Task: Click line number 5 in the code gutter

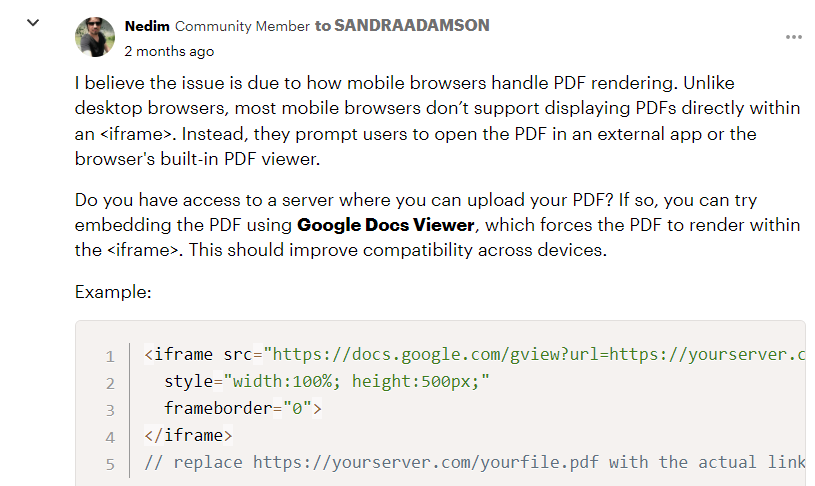Action: 110,463
